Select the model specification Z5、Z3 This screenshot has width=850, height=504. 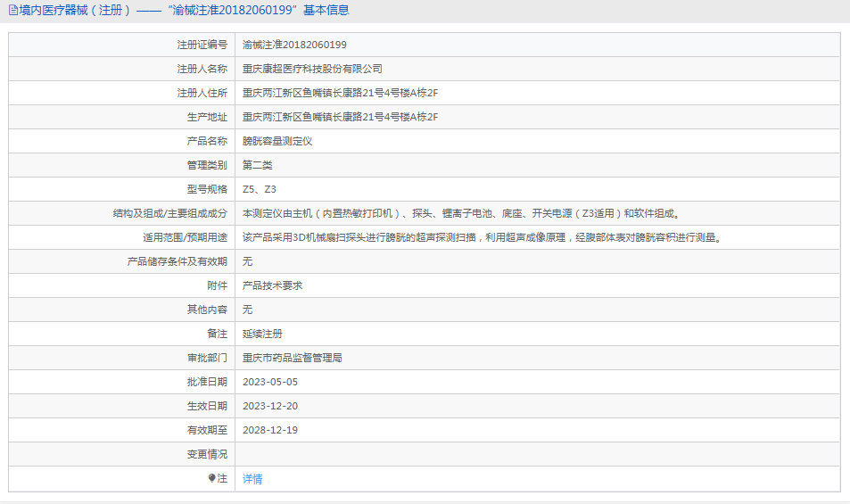(260, 189)
